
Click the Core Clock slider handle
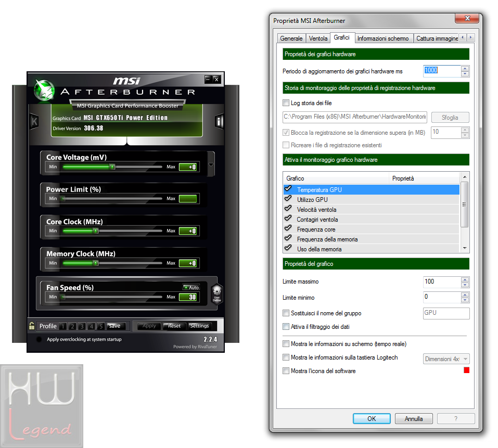click(96, 231)
